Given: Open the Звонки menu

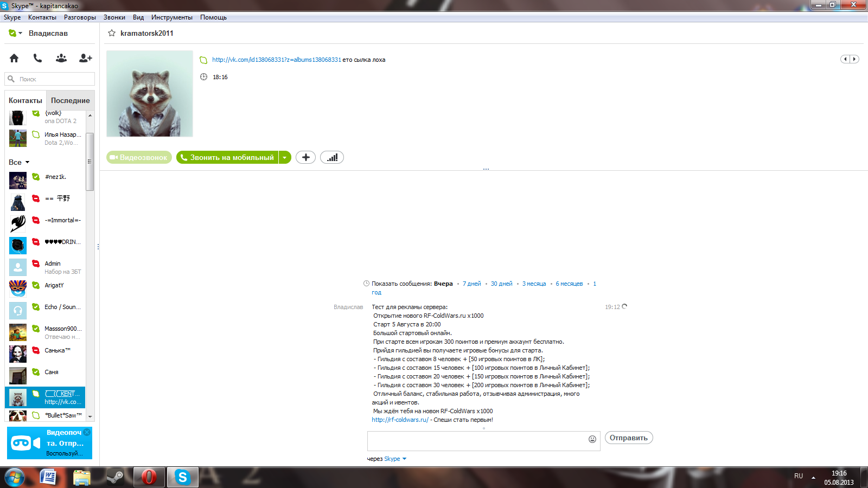Looking at the screenshot, I should tap(114, 17).
